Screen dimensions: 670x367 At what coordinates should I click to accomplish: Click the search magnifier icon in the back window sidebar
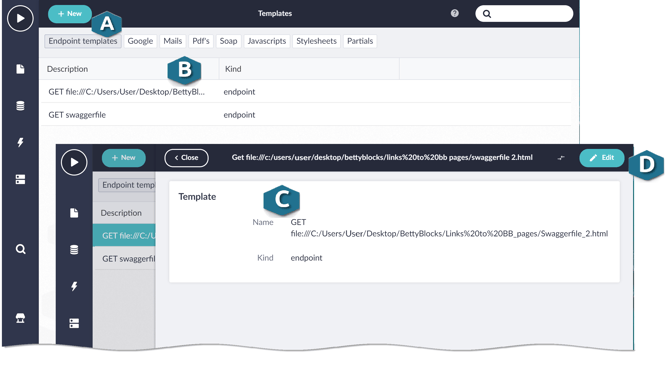(x=20, y=249)
